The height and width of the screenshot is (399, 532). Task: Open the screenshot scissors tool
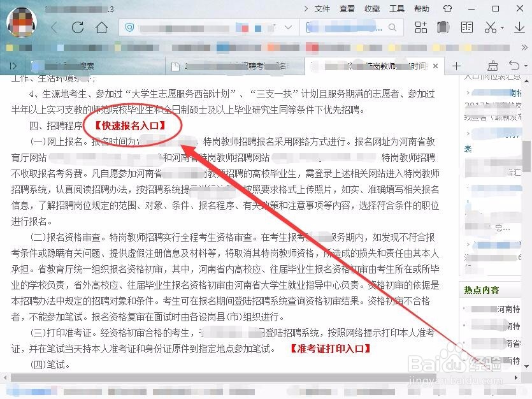tap(491, 27)
